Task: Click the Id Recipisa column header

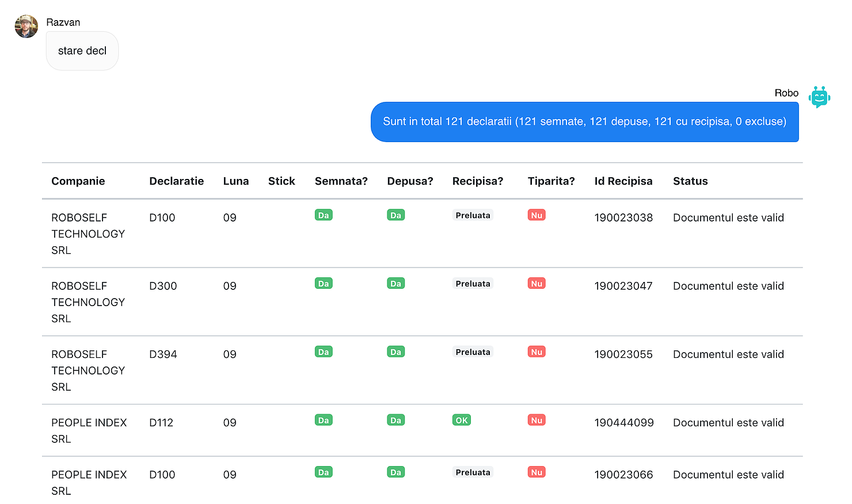Action: [623, 181]
